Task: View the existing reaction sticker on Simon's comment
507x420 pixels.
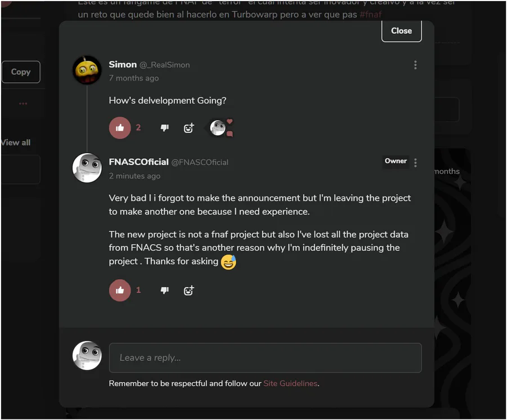Action: [218, 128]
